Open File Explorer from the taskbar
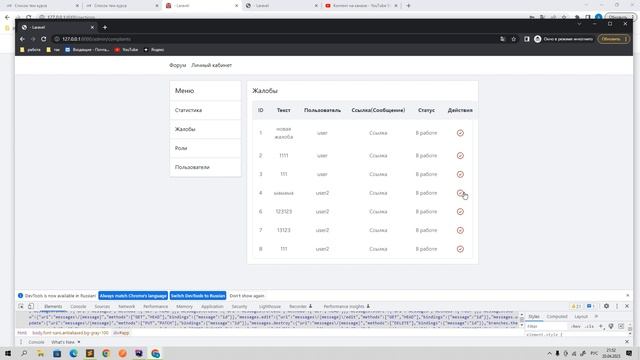Image resolution: width=640 pixels, height=360 pixels. point(40,353)
